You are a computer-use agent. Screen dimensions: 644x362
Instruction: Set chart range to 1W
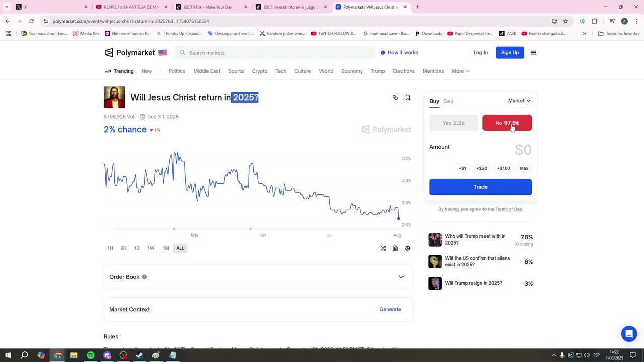point(151,248)
